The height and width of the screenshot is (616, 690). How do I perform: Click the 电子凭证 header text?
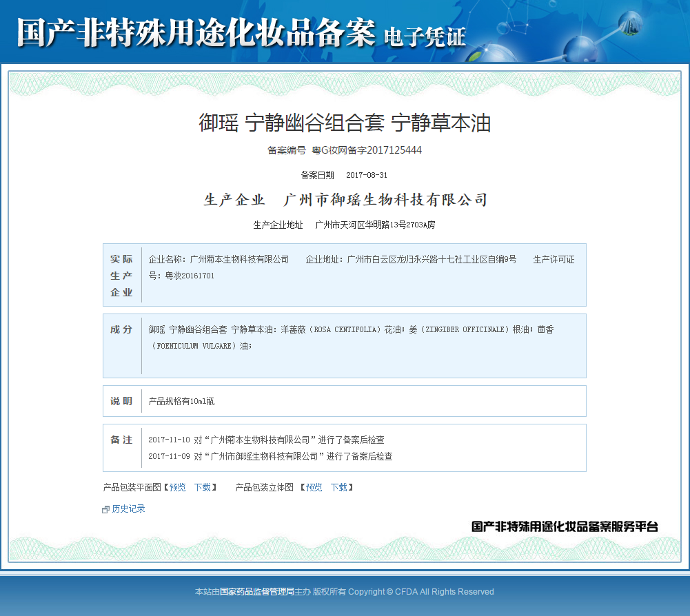click(424, 37)
